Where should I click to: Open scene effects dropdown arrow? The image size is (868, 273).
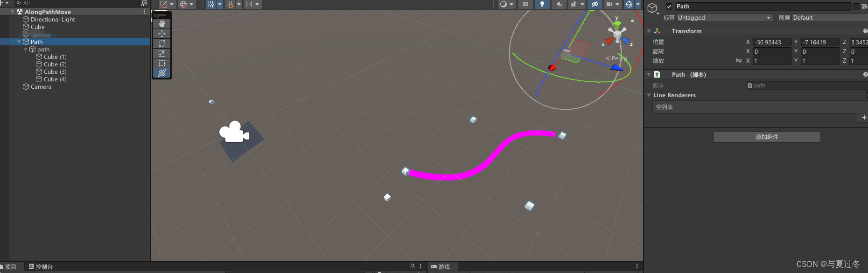tap(582, 4)
